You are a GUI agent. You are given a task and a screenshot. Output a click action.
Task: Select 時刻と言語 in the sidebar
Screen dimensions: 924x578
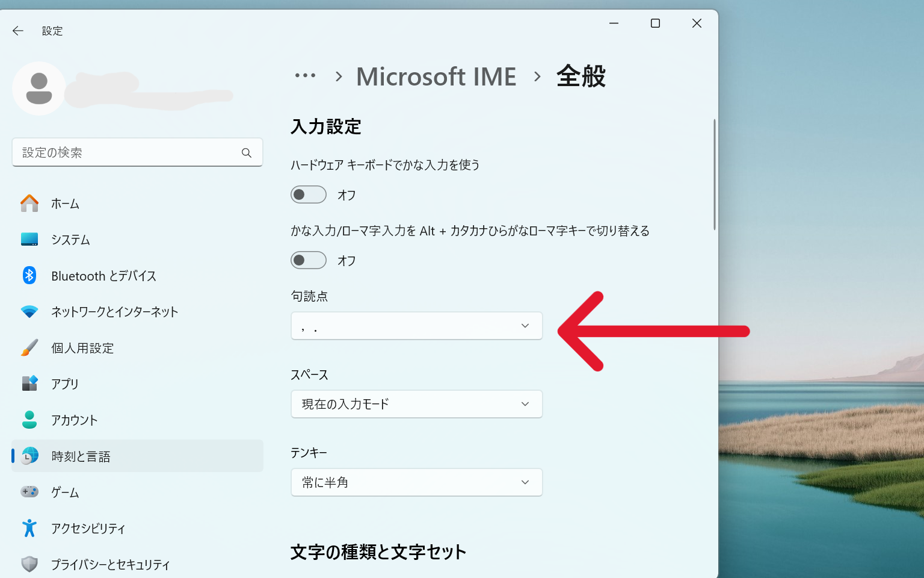point(138,456)
